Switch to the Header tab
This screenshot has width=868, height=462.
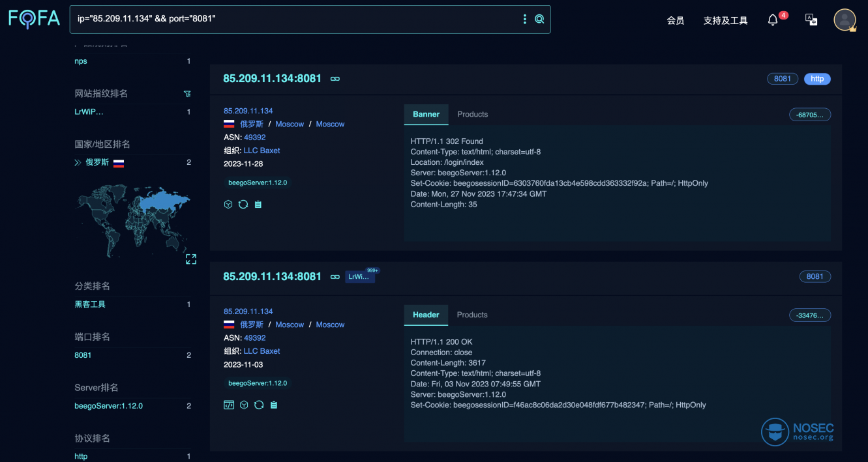point(426,315)
